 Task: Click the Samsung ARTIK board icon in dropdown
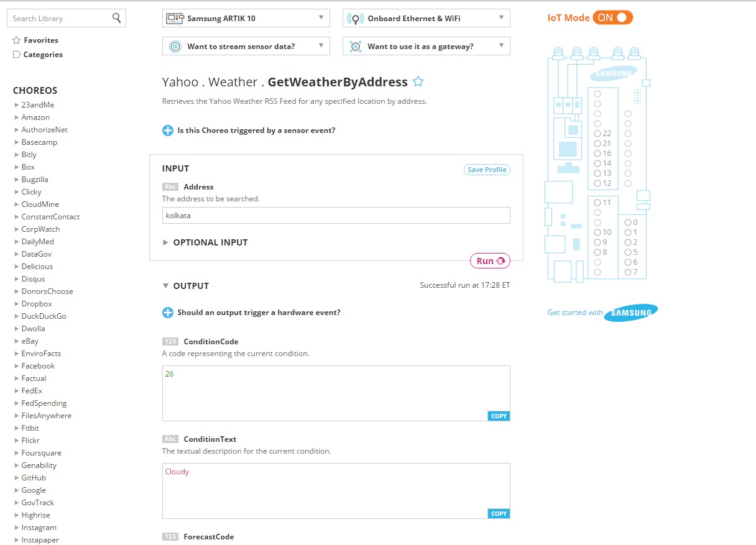pos(175,19)
